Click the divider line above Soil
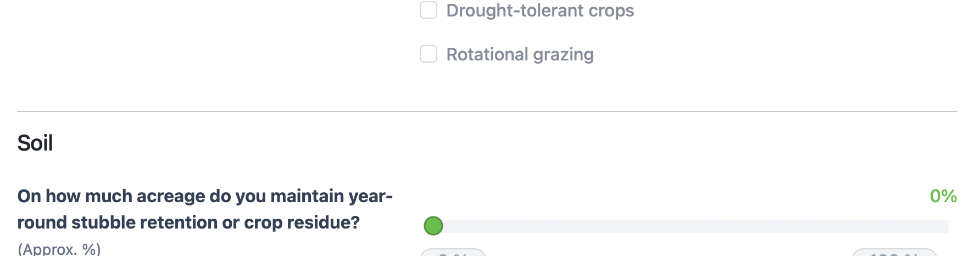The height and width of the screenshot is (256, 980). (x=487, y=112)
